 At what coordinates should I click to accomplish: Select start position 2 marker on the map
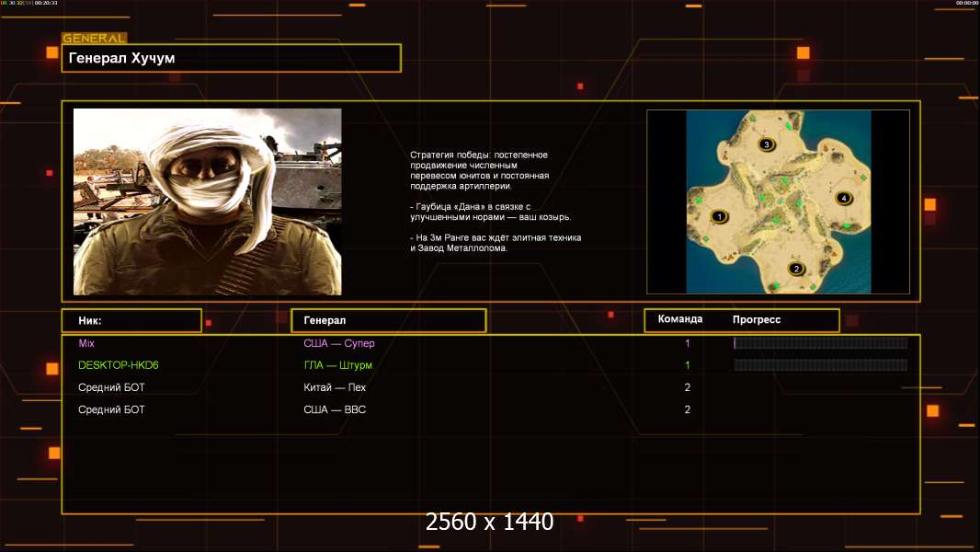point(796,269)
